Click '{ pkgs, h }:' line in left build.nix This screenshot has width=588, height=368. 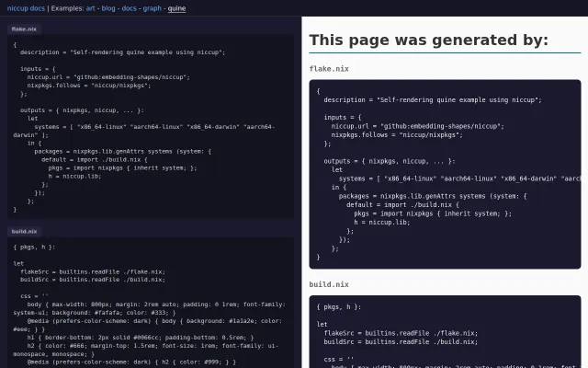point(34,247)
